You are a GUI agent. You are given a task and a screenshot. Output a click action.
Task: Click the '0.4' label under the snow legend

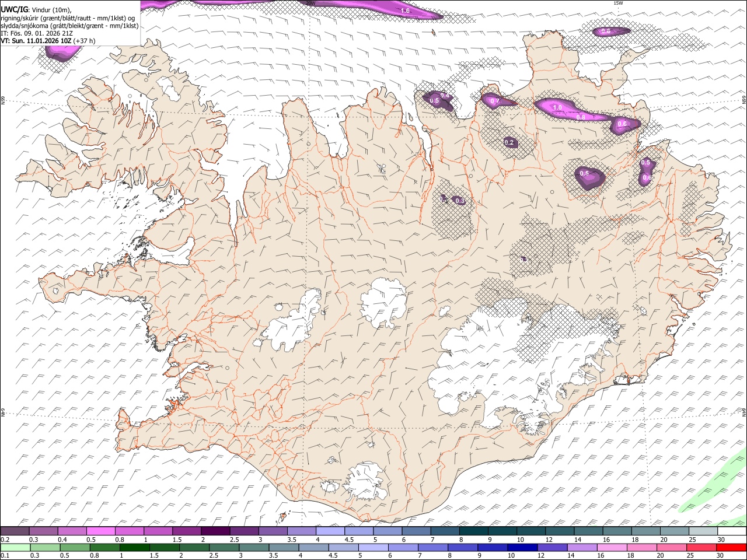pos(62,539)
